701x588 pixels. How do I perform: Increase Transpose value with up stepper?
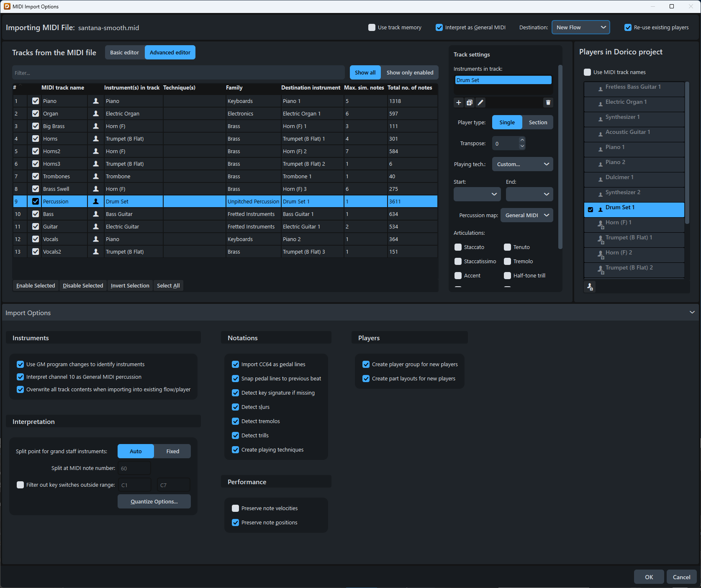[x=522, y=140]
